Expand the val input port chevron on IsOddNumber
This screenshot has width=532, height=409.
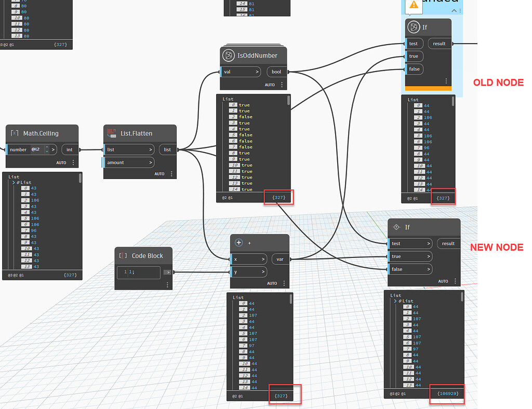coord(257,72)
